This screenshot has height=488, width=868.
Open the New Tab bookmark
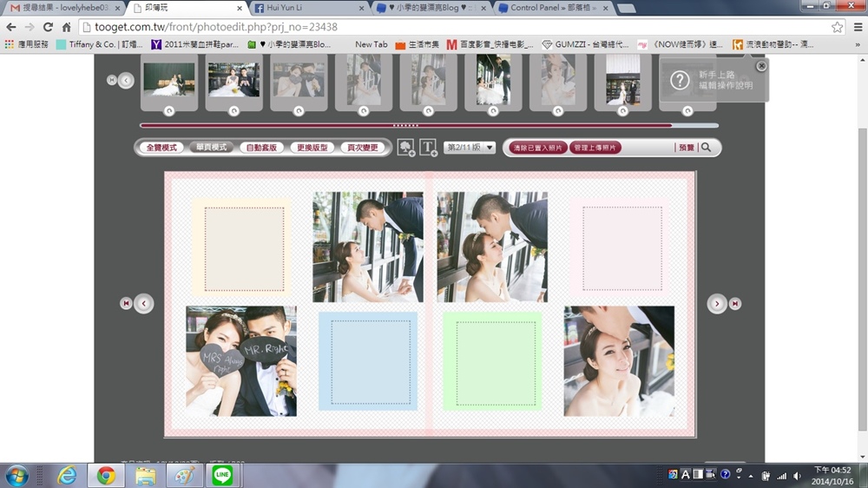[x=371, y=44]
